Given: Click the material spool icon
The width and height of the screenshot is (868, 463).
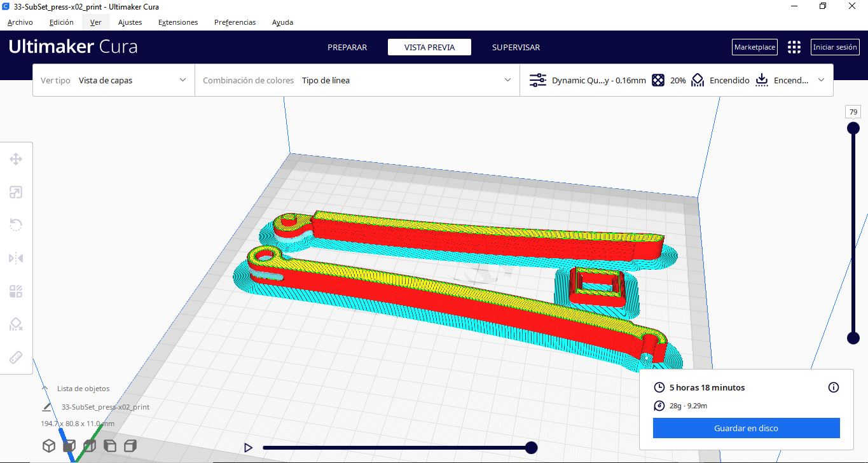Looking at the screenshot, I should click(659, 406).
